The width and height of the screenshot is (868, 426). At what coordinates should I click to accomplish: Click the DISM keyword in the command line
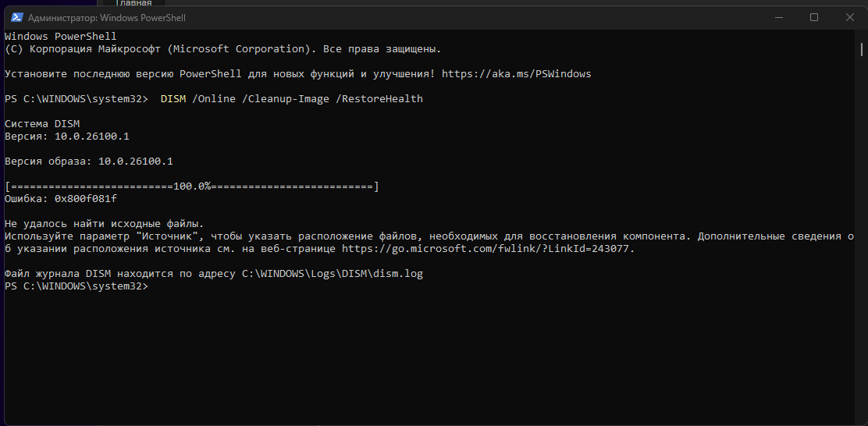(x=173, y=99)
